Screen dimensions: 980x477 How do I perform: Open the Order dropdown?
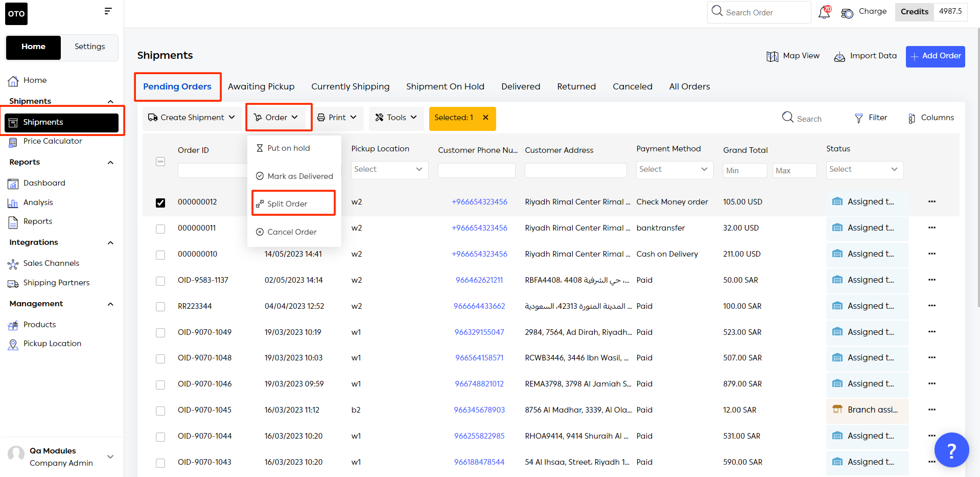(x=276, y=118)
